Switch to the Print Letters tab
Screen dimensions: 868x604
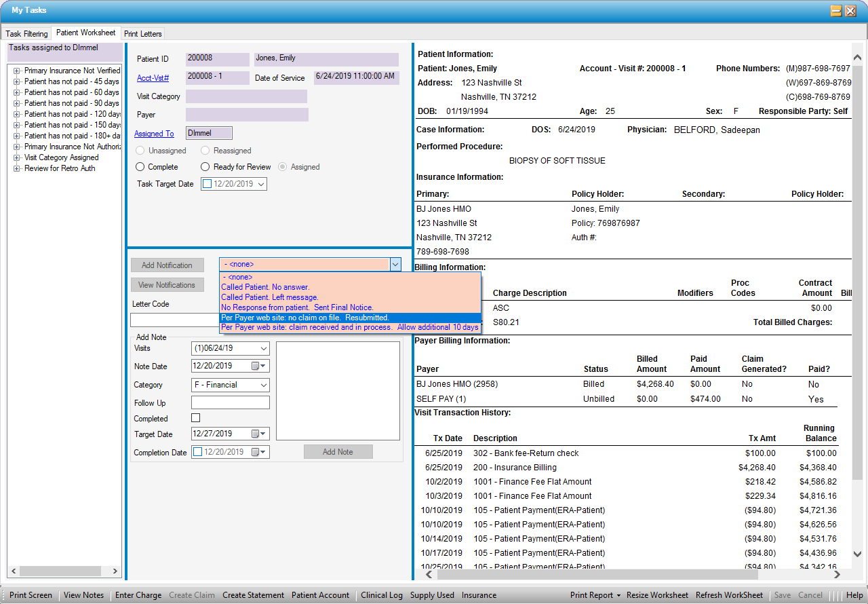point(143,33)
